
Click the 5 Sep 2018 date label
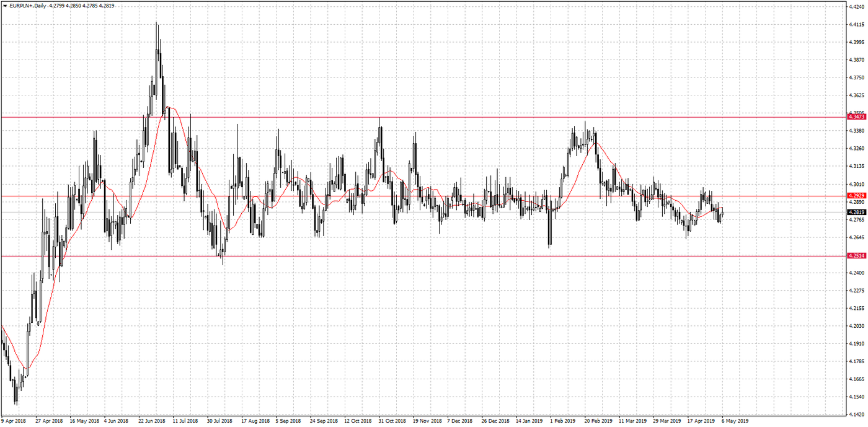tap(289, 421)
